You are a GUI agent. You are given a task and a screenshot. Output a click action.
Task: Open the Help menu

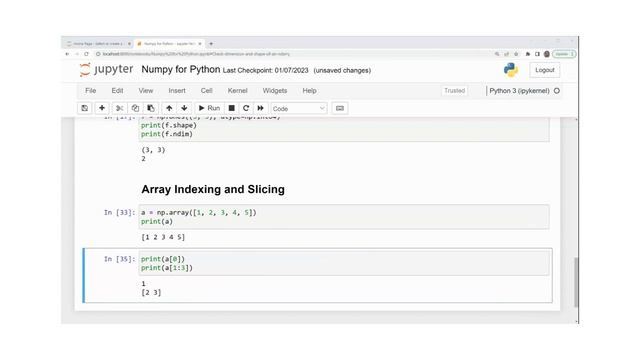click(x=309, y=91)
